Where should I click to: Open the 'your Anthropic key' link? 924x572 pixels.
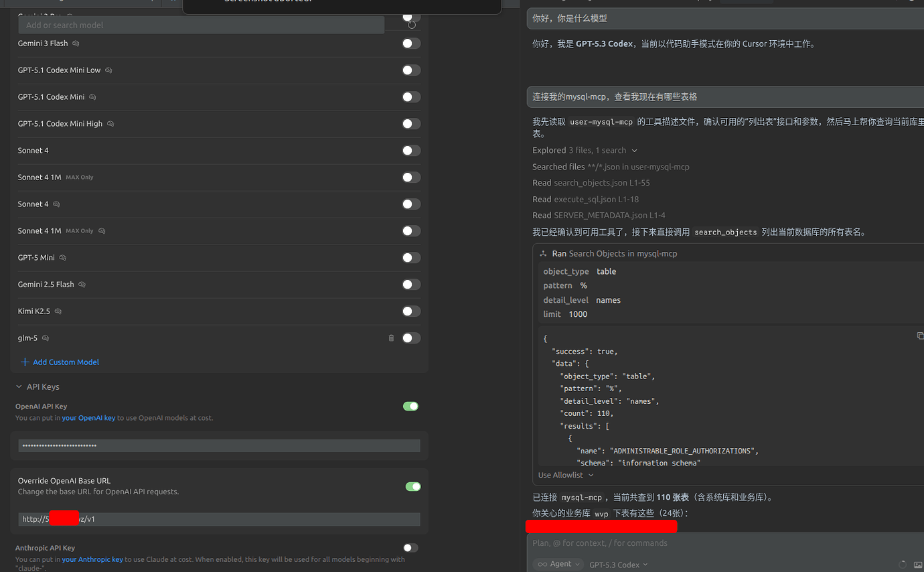[x=92, y=559]
